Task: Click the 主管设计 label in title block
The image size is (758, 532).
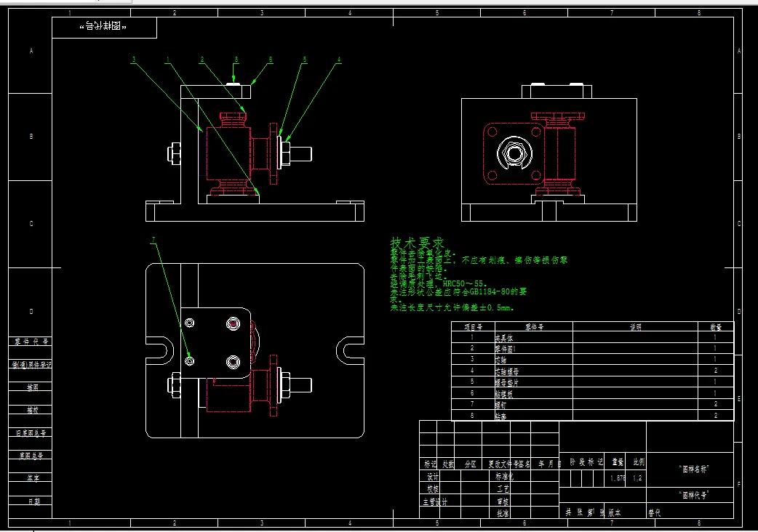Action: (434, 502)
